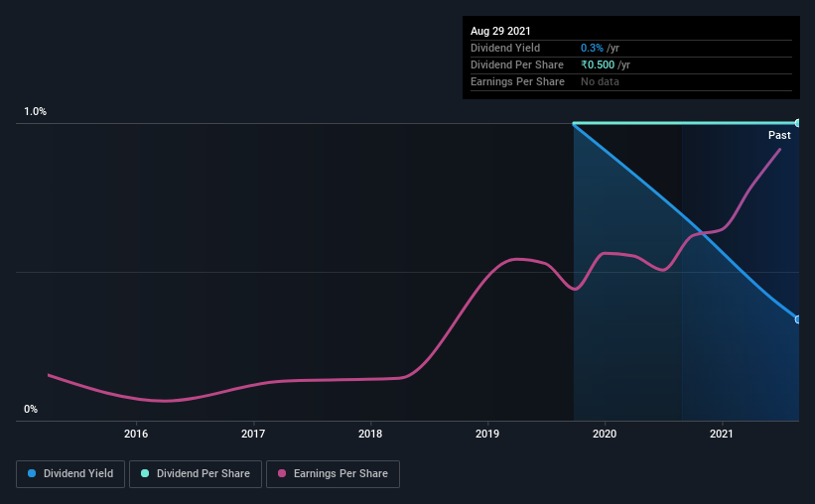The width and height of the screenshot is (815, 504).
Task: Click the 1.0% y-axis label
Action: point(36,112)
